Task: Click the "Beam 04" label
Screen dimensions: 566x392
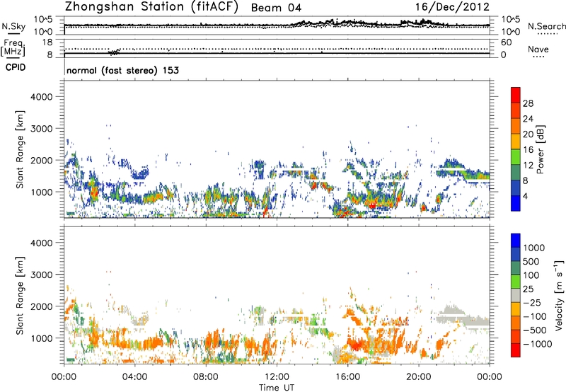Action: pos(276,8)
